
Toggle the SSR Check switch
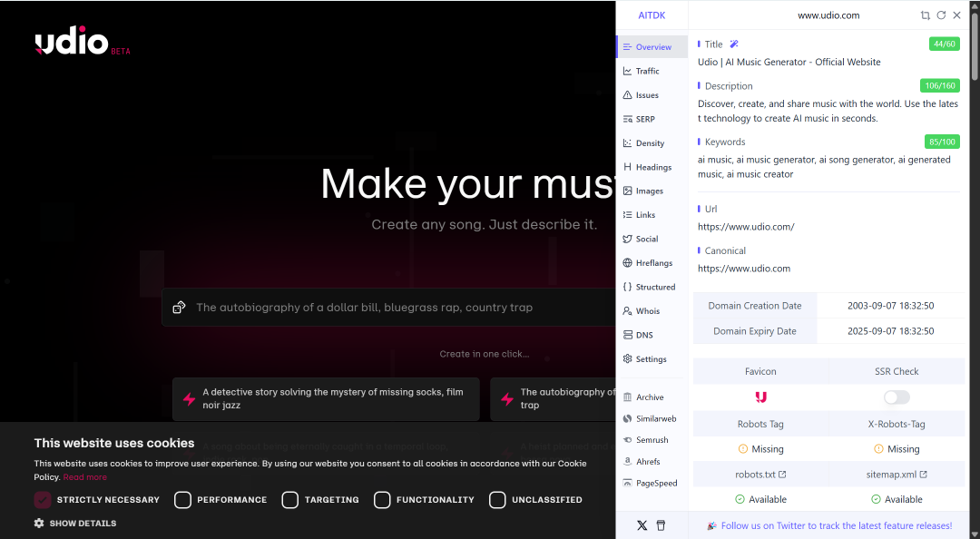[897, 397]
